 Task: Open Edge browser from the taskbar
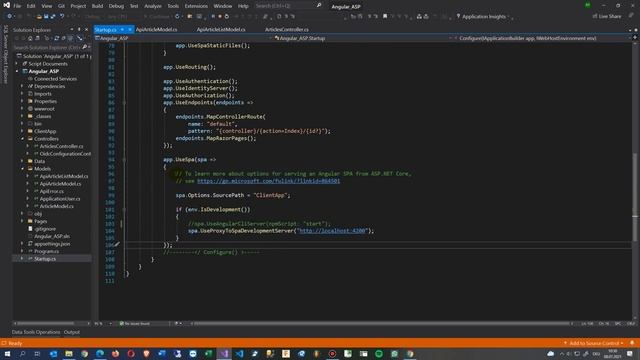pos(100,354)
